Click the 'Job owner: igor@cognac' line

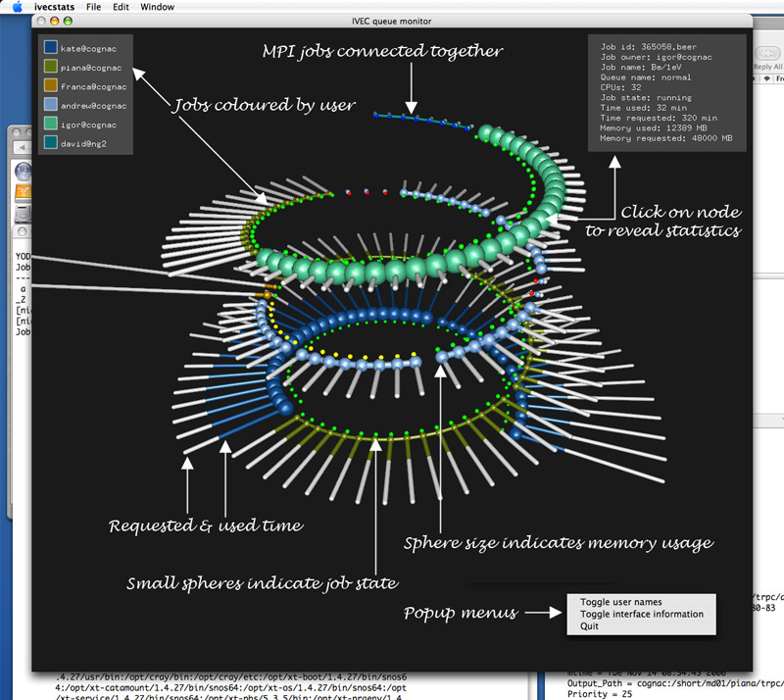pos(656,57)
